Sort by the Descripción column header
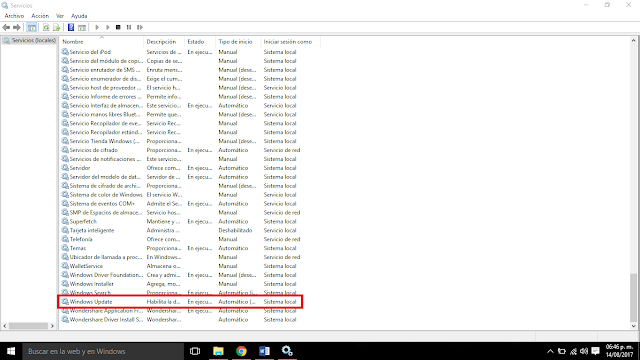The width and height of the screenshot is (640, 360). tap(164, 42)
